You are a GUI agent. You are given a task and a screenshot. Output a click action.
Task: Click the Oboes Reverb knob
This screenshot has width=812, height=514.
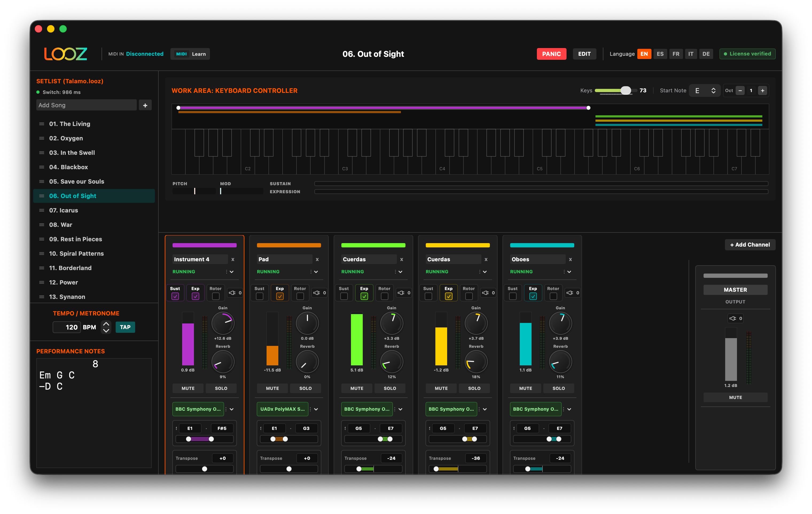point(560,362)
